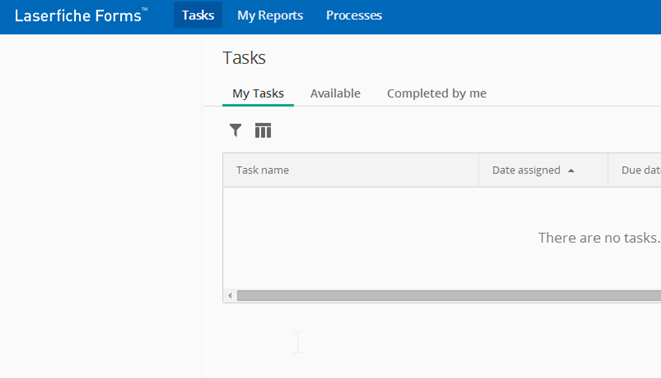Screen dimensions: 661x378
Task: Click the Tasks page heading
Action: [244, 58]
